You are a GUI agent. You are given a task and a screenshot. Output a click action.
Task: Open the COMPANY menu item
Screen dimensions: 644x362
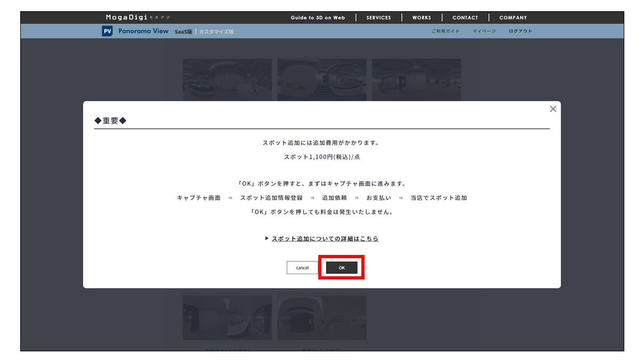(513, 18)
